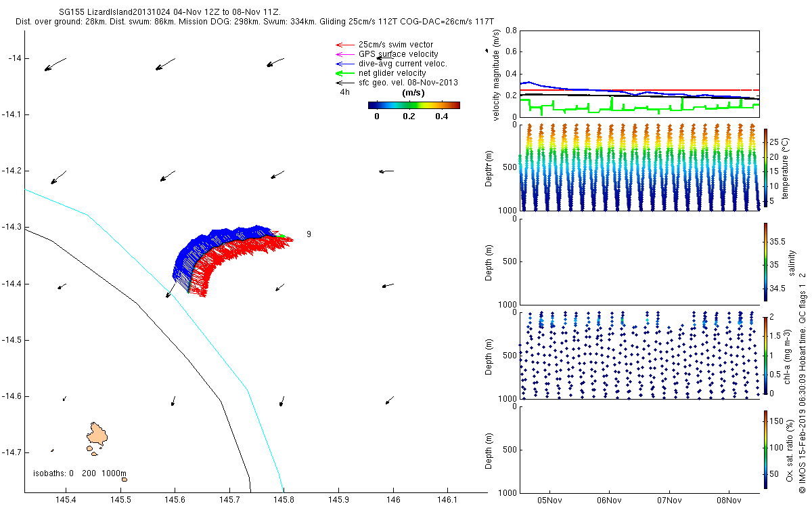
Task: Click the '145.9' longitude tick label
Action: 338,499
